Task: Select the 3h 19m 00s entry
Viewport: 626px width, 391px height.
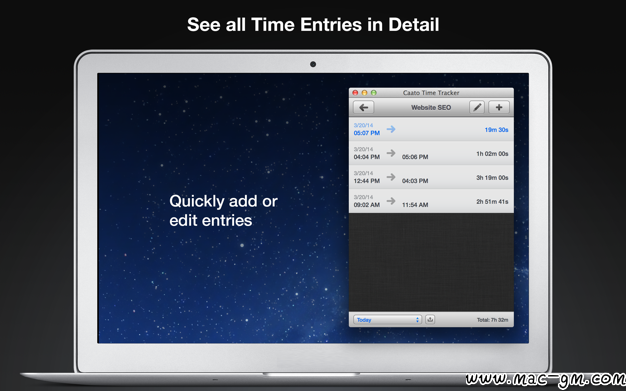Action: click(x=431, y=177)
